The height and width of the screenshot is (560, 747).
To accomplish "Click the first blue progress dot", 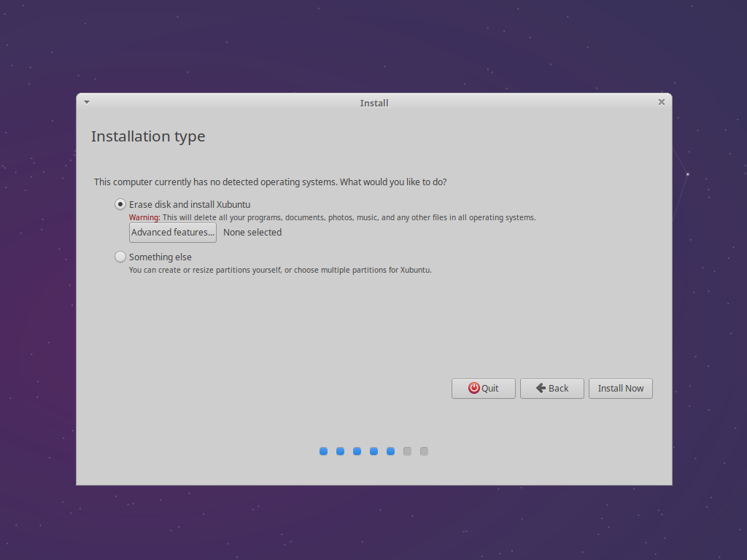I will [x=323, y=451].
